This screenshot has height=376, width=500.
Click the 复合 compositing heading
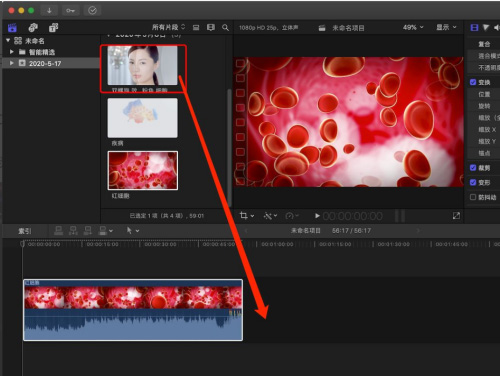[484, 44]
